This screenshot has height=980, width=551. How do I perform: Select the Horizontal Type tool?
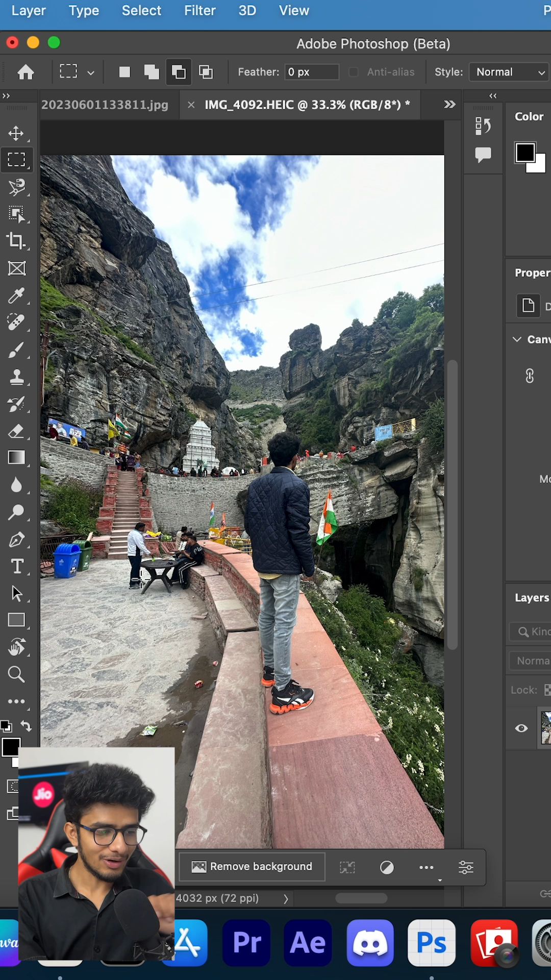(16, 567)
